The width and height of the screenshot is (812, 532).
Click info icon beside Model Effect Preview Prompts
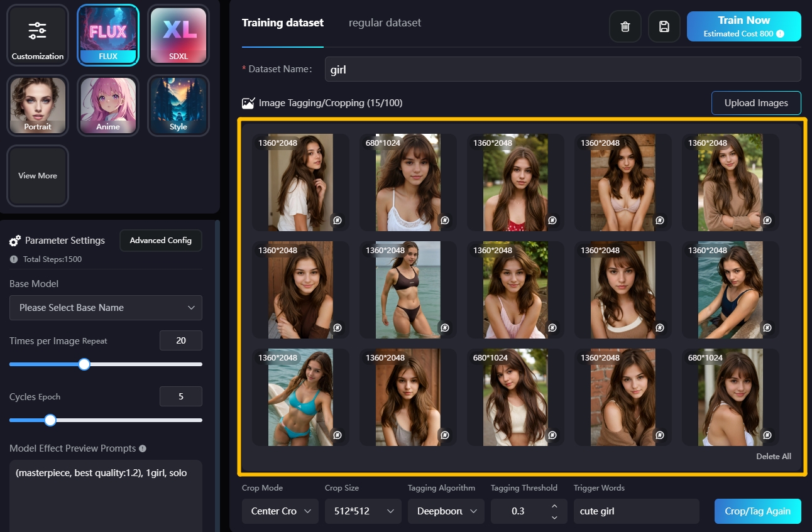coord(143,448)
